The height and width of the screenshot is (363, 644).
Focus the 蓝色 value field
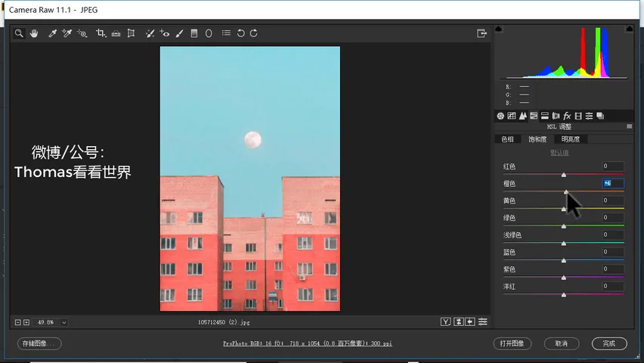point(613,252)
